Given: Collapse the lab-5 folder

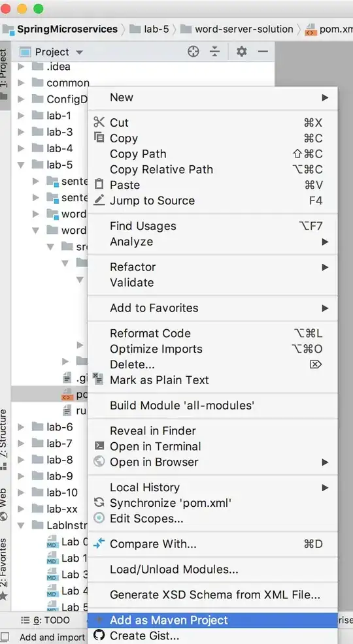Looking at the screenshot, I should pyautogui.click(x=21, y=165).
